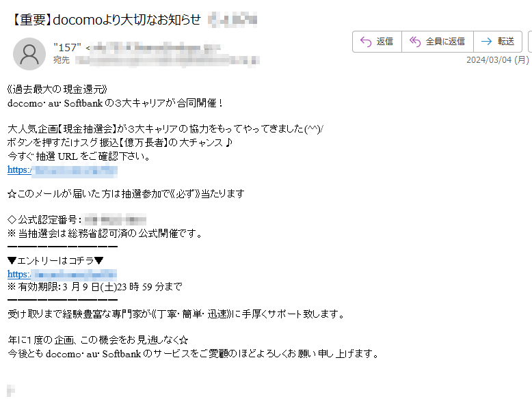This screenshot has height=401, width=532.
Task: Click the subject 【重要】docomoより大切なお知らせ
Action: click(106, 20)
